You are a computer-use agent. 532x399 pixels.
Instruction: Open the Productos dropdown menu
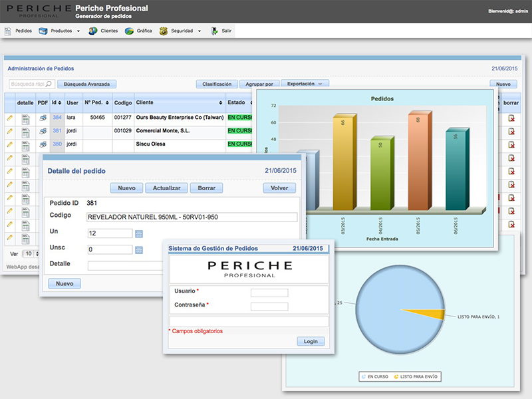pos(78,31)
